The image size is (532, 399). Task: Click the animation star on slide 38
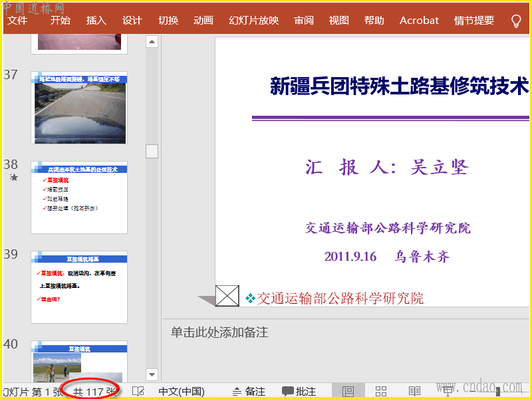tap(13, 178)
